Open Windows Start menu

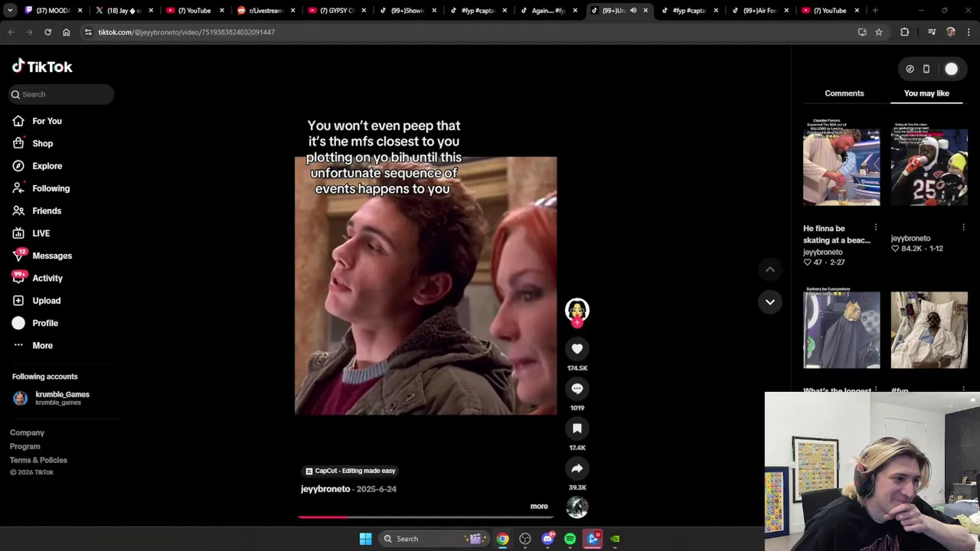(x=365, y=539)
